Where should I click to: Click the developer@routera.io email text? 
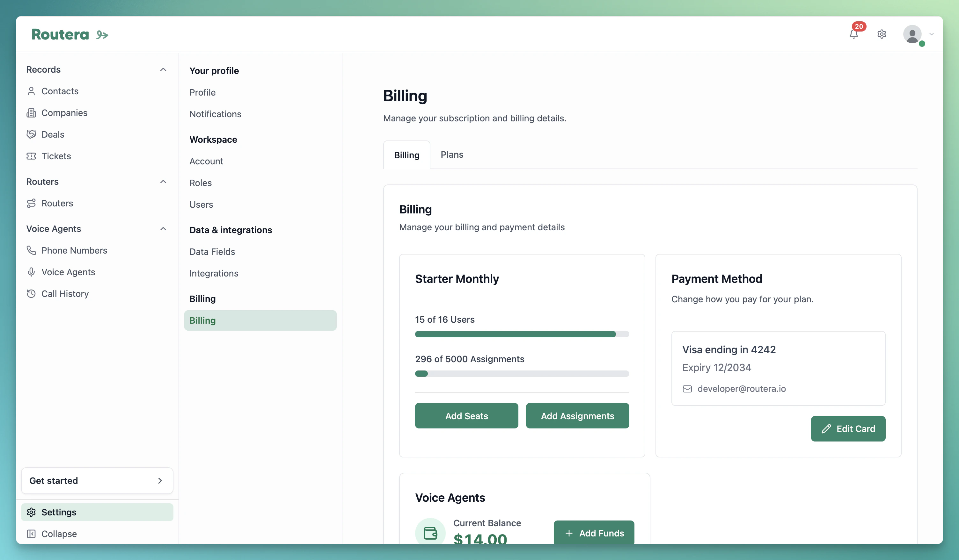click(741, 389)
